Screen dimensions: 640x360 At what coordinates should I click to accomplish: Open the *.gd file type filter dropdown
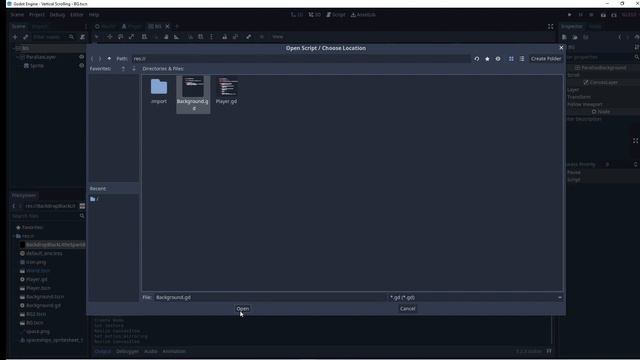coord(476,298)
